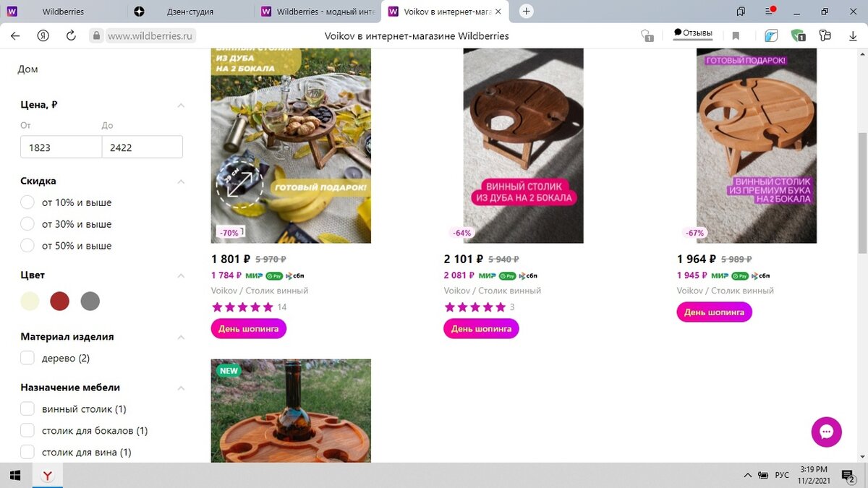
Task: Select discount 'от 30% и выше'
Action: click(27, 224)
